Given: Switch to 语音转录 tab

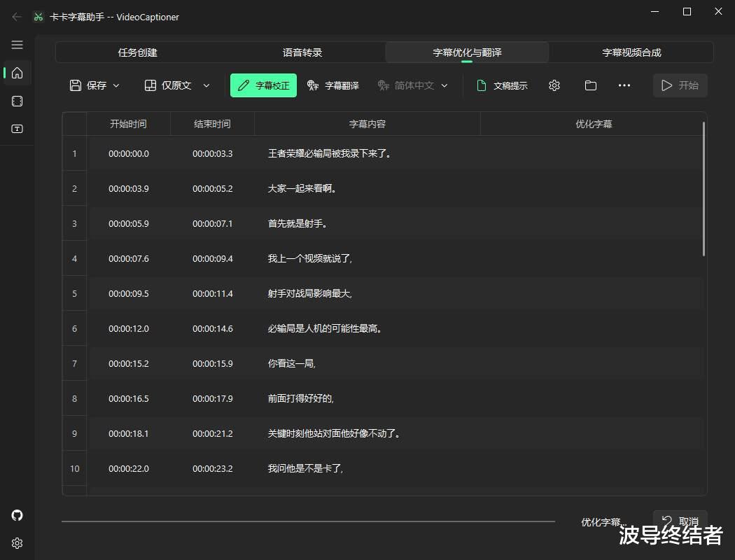Looking at the screenshot, I should pos(302,52).
